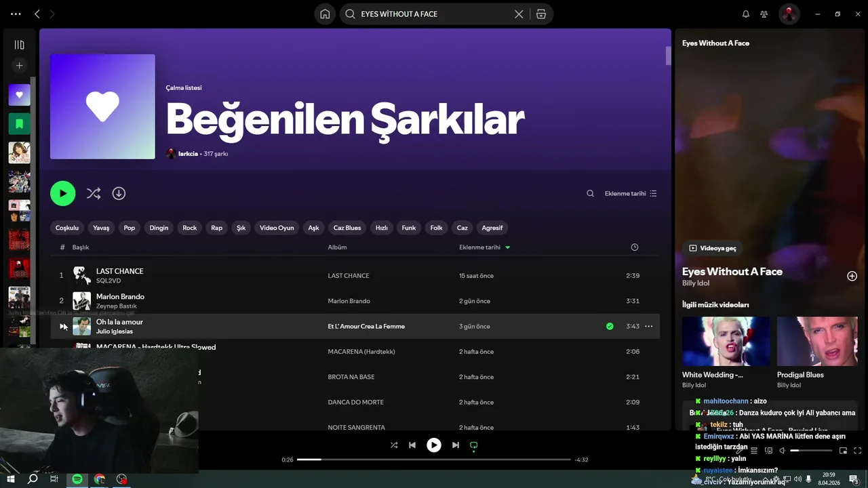Open Zeynep Bastık artist link
The height and width of the screenshot is (488, 868).
[x=117, y=306]
